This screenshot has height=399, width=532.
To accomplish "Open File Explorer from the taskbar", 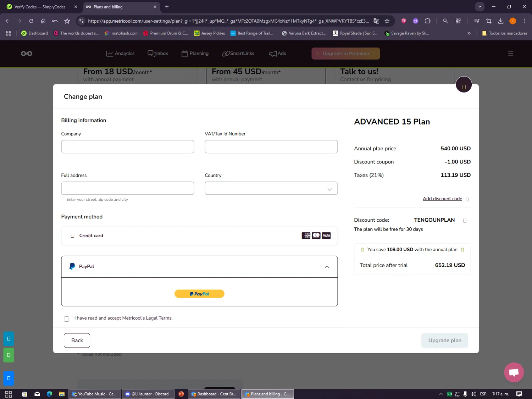I will 62,394.
